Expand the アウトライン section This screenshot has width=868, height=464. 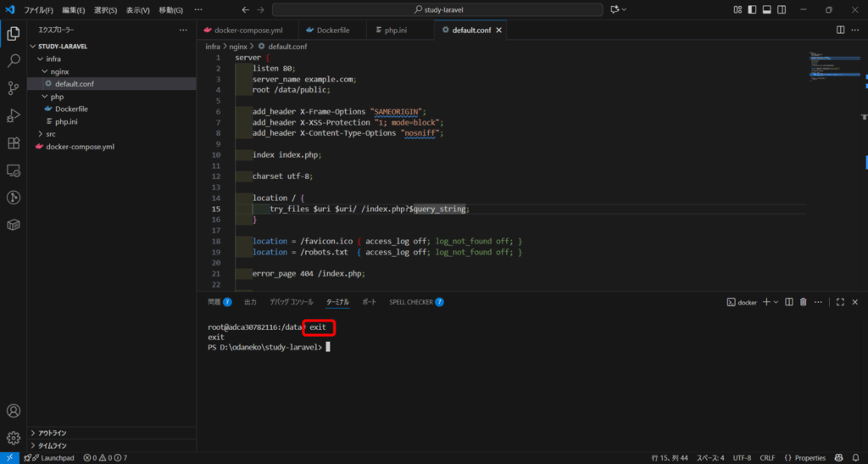point(53,433)
